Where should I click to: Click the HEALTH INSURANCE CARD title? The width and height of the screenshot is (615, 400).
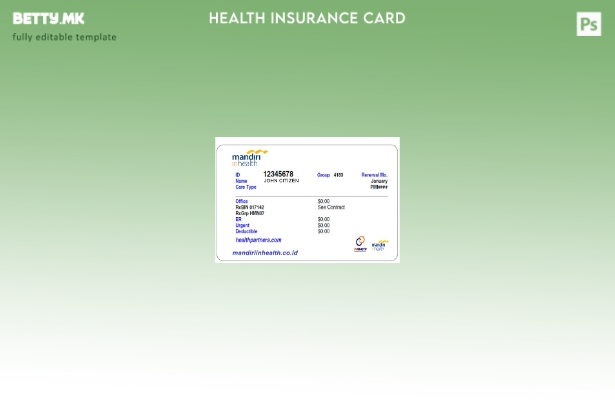tap(307, 18)
